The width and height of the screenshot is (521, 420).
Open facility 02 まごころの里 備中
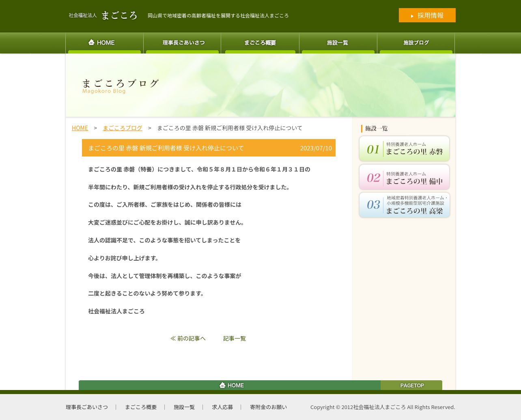(x=404, y=177)
